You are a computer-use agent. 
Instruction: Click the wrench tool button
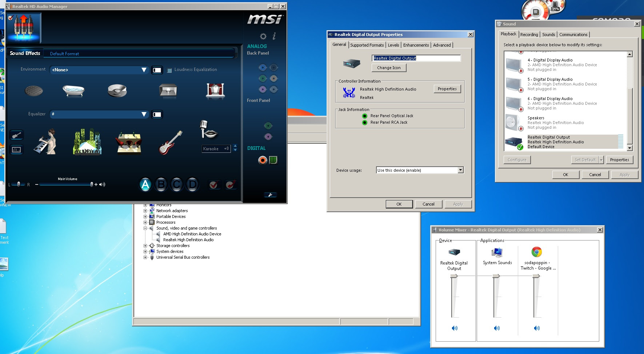[270, 195]
